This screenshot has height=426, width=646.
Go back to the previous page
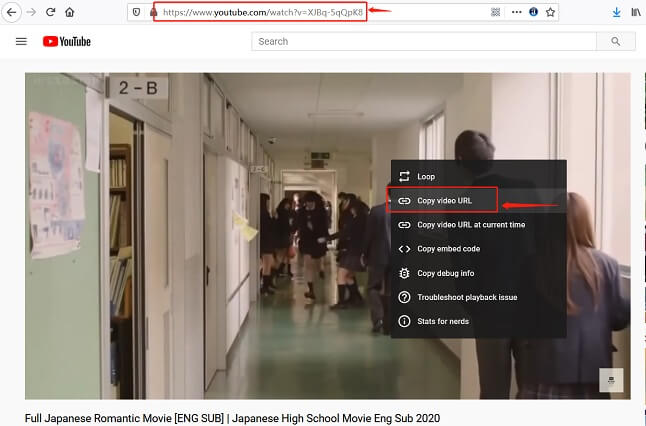coord(12,12)
